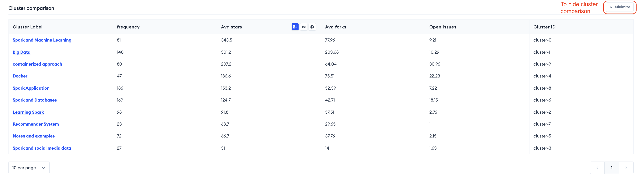Click Avg forks value 203.68
644x185 pixels.
[332, 52]
